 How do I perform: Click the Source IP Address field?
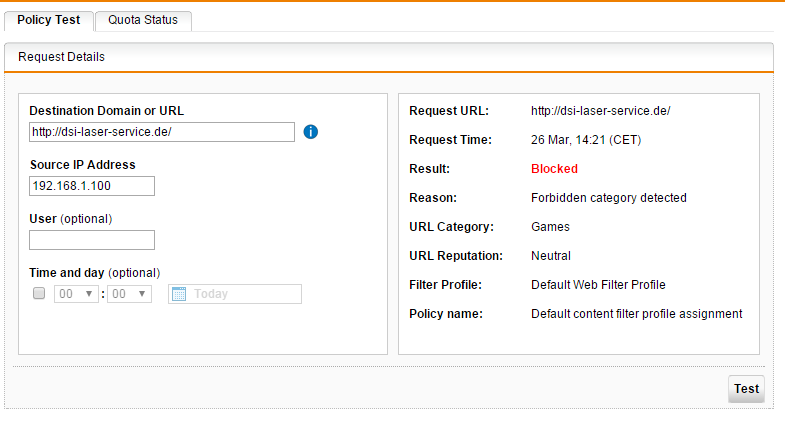92,186
